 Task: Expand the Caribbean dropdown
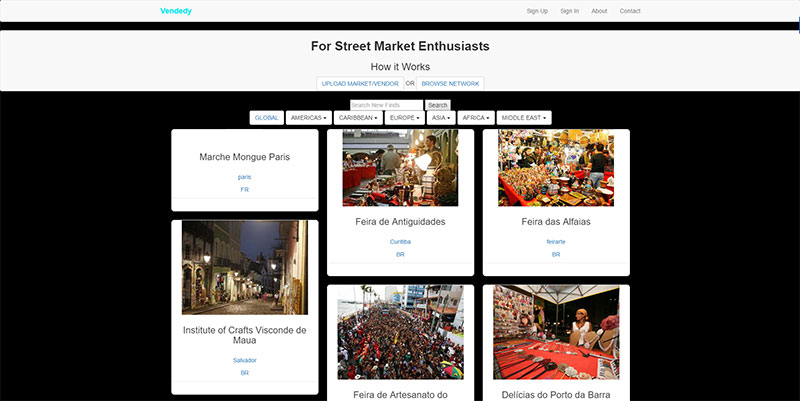358,118
